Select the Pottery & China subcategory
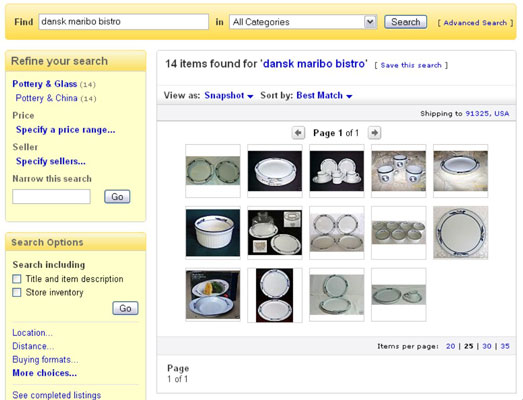The height and width of the screenshot is (400, 523). (x=46, y=98)
